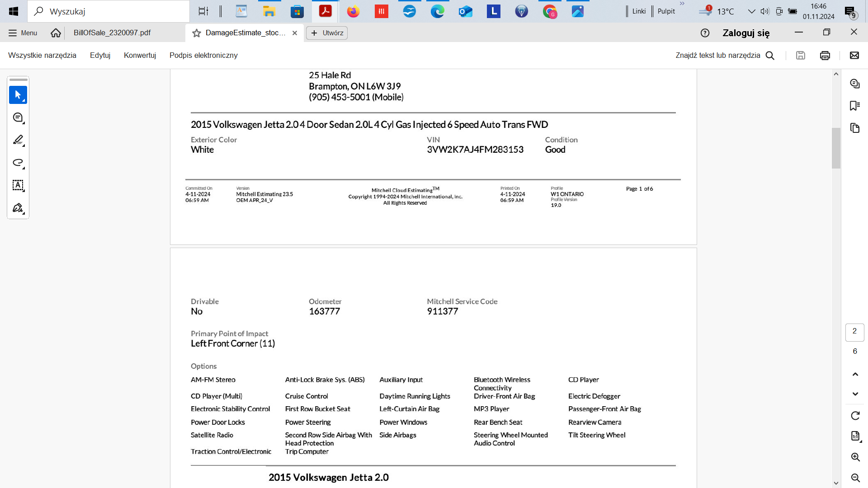868x488 pixels.
Task: Open Microsoft Edge from taskbar
Action: [437, 11]
